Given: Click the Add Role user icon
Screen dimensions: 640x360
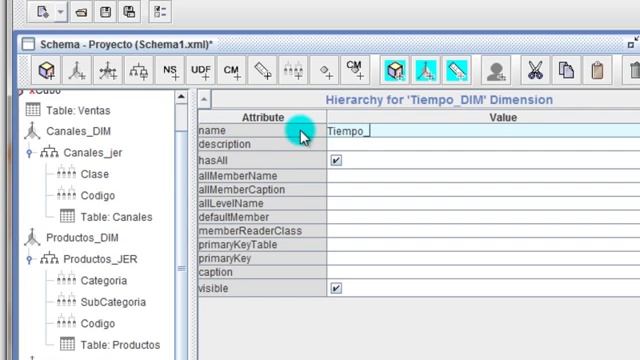Looking at the screenshot, I should coord(496,70).
